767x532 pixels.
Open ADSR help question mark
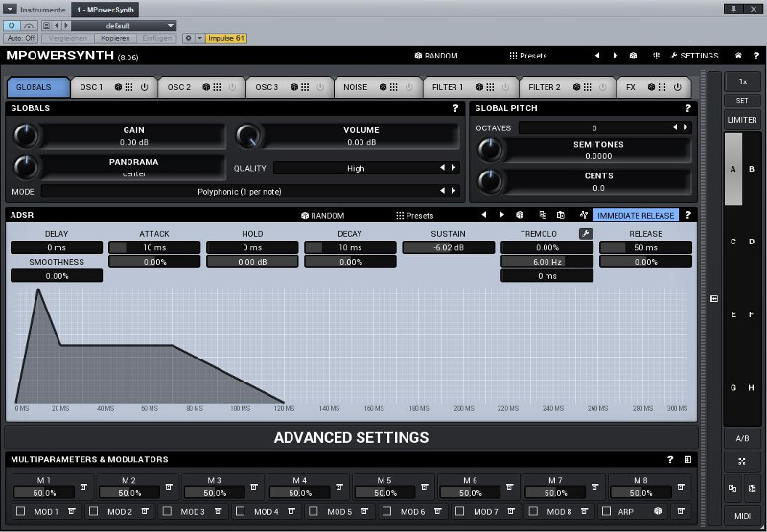tap(687, 215)
